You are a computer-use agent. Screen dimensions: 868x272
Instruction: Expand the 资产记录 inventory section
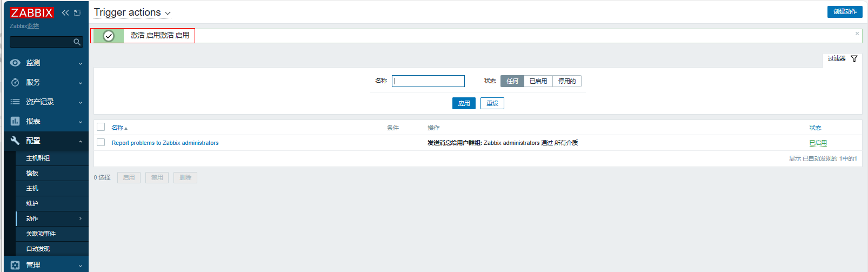[x=46, y=102]
